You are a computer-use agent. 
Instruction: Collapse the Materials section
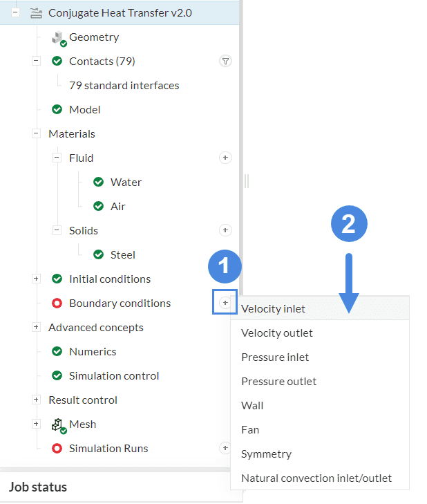pos(36,134)
